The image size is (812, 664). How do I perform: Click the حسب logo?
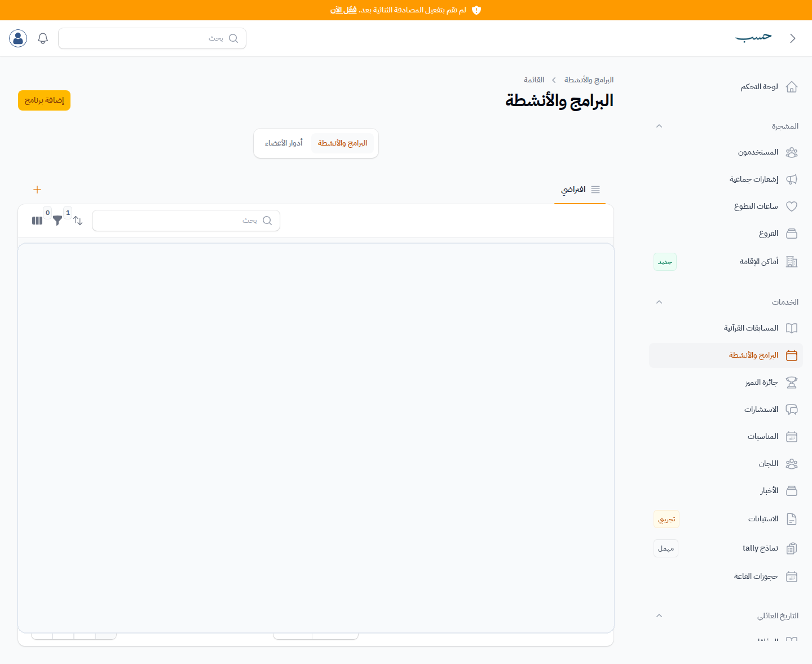pos(753,37)
